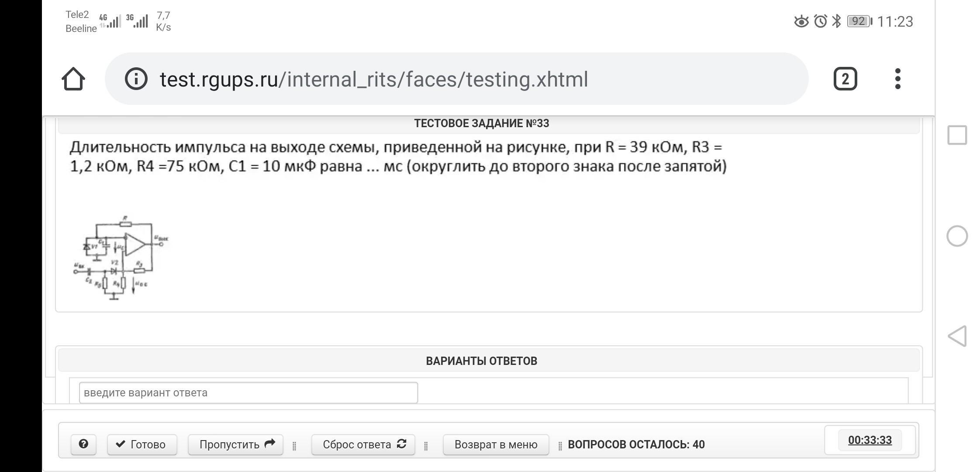This screenshot has width=980, height=472.
Task: Tap the Android recent apps square
Action: (x=957, y=135)
